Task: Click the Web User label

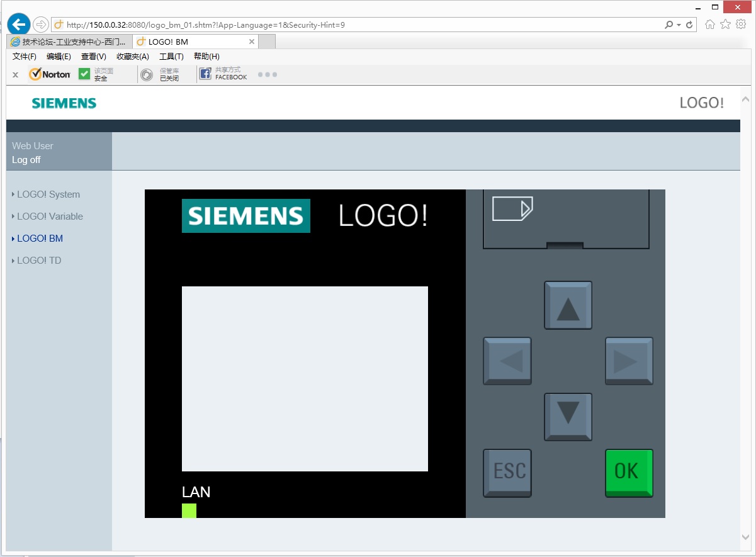Action: (33, 146)
